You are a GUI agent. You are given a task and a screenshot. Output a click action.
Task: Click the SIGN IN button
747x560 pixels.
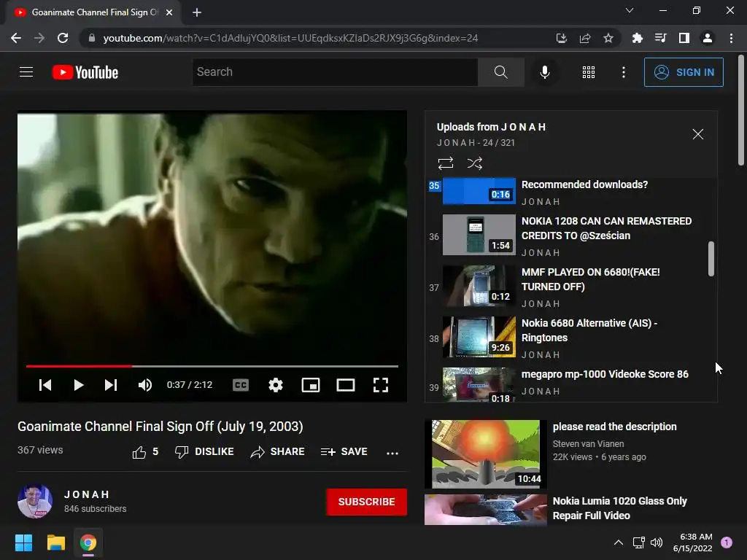(684, 72)
